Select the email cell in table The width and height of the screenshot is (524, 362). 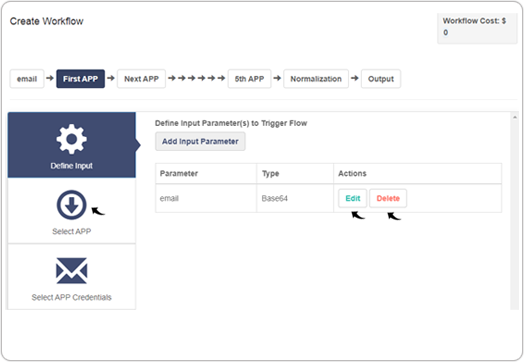(x=206, y=198)
